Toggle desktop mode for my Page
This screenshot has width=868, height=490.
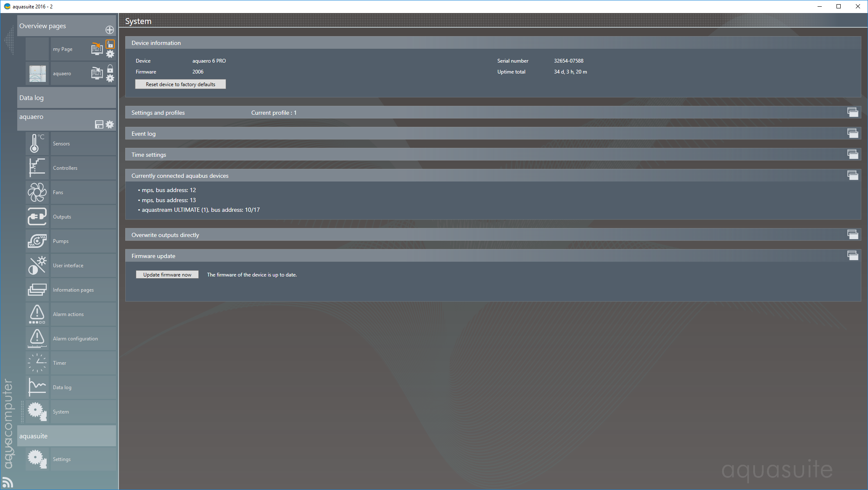(97, 49)
